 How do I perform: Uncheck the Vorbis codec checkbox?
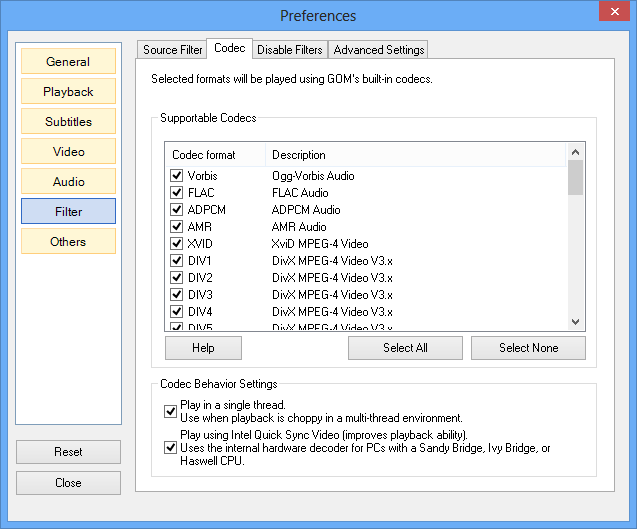[x=177, y=176]
